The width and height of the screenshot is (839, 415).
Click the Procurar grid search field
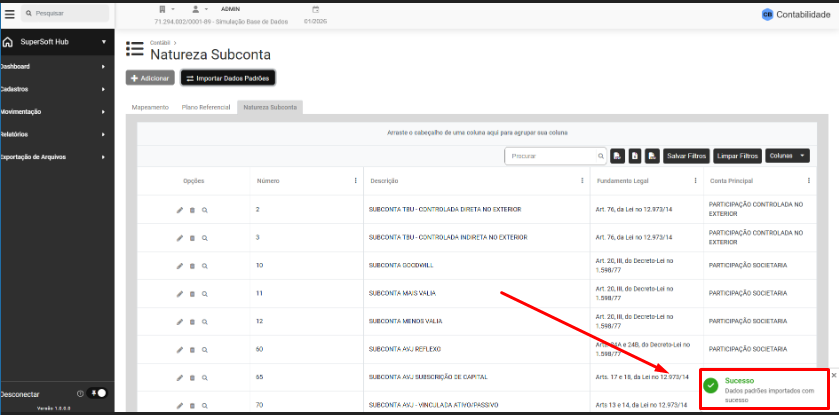[x=555, y=156]
